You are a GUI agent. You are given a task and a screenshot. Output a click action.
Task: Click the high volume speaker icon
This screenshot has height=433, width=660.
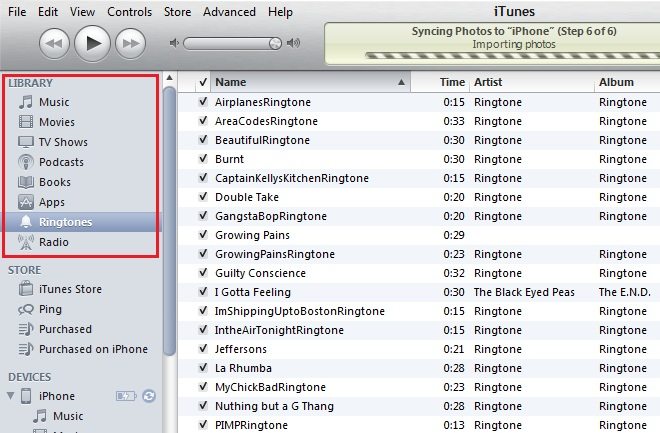coord(293,43)
